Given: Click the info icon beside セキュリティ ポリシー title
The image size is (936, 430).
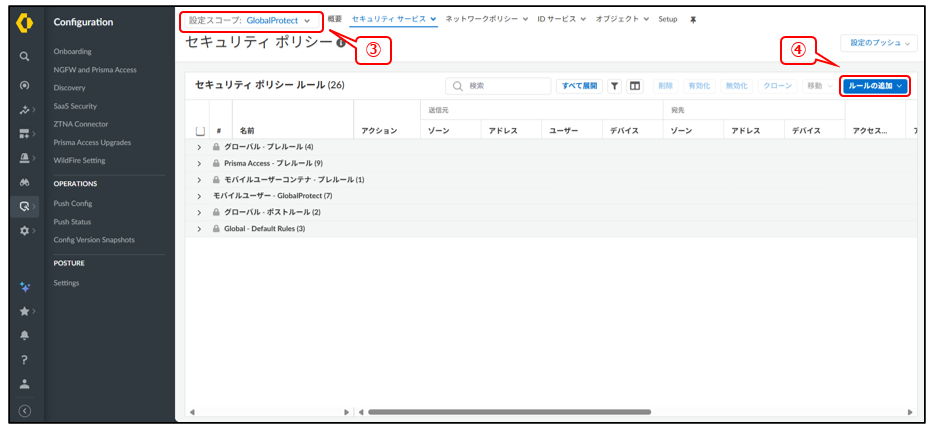Looking at the screenshot, I should click(340, 43).
